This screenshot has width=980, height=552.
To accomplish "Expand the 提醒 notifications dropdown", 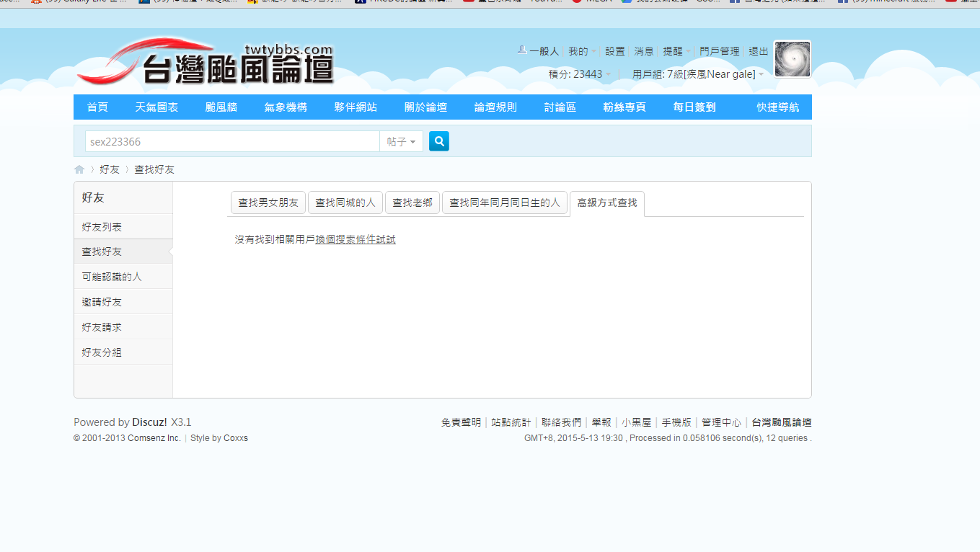I will (x=677, y=51).
